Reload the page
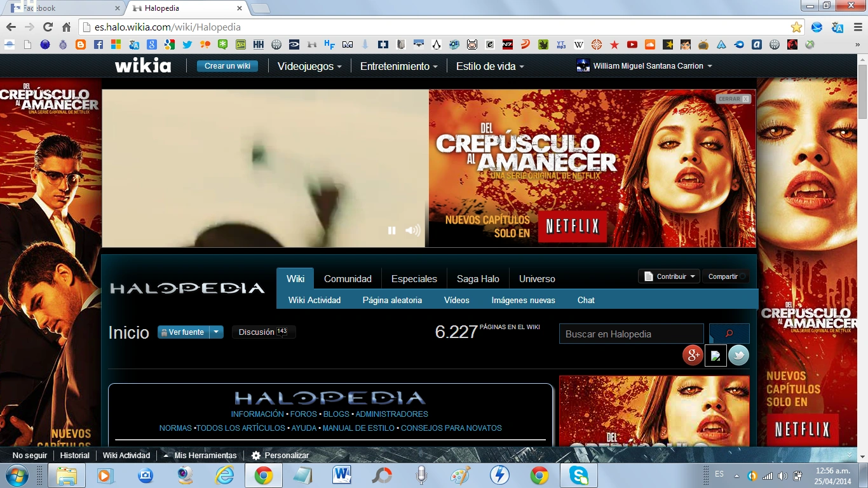The image size is (868, 488). 48,27
